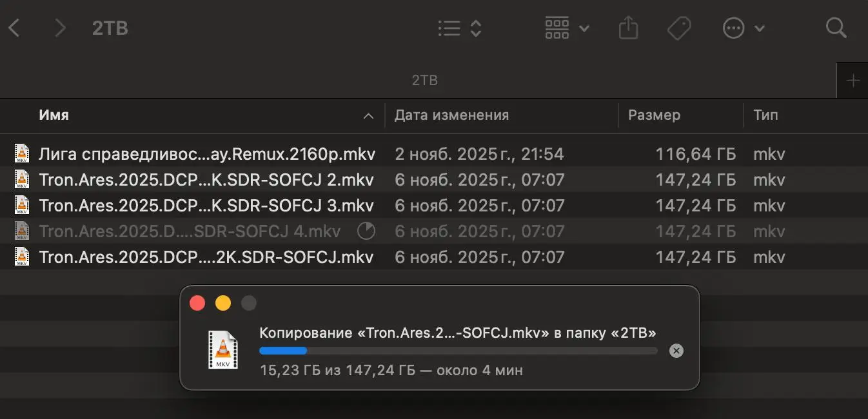Cancel the Tron.Ares copy operation
Screen dimensions: 868x419
coord(676,351)
